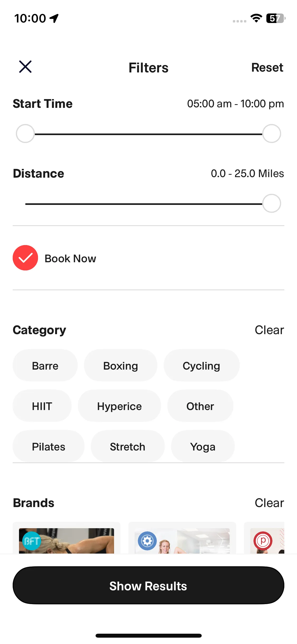Clear the Category selections

click(x=269, y=330)
